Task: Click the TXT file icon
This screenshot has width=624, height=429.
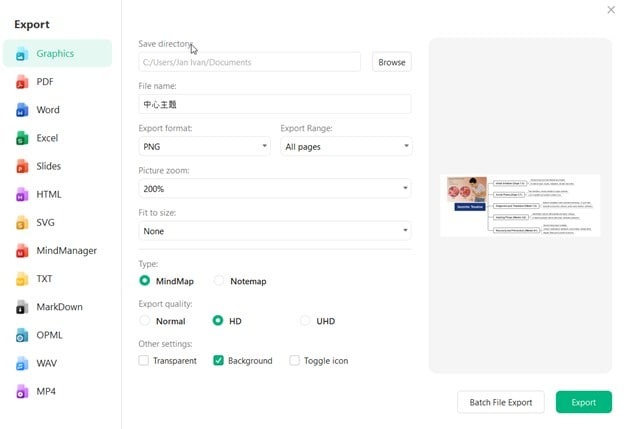Action: coord(22,279)
